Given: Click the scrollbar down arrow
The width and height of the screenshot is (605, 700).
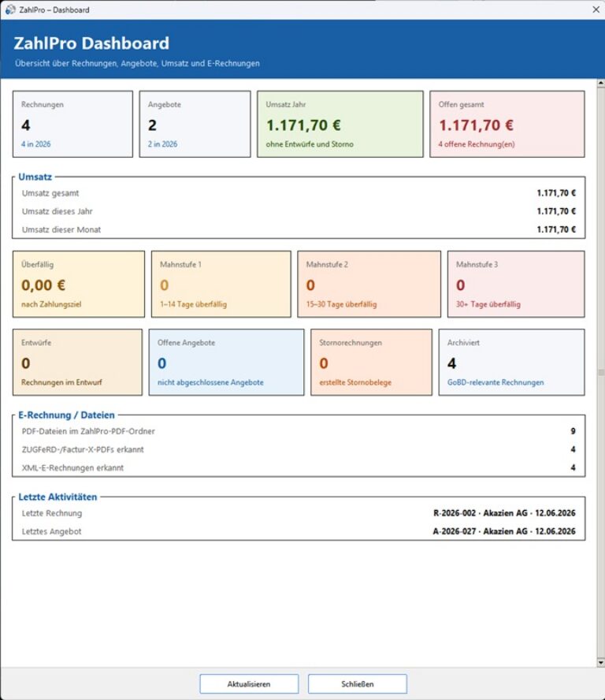Looking at the screenshot, I should tap(600, 662).
